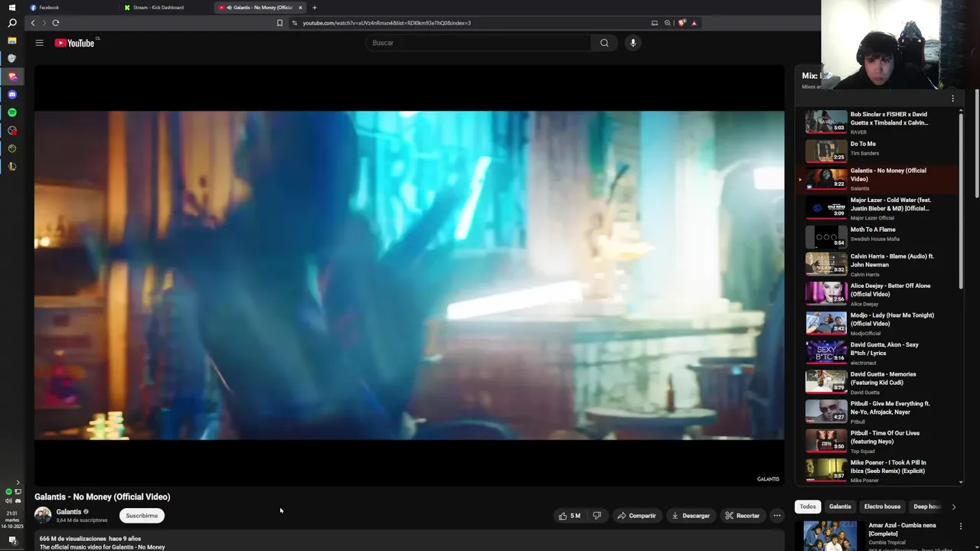Open the Mix playlist three-dot options menu
The width and height of the screenshot is (980, 551).
pyautogui.click(x=952, y=98)
